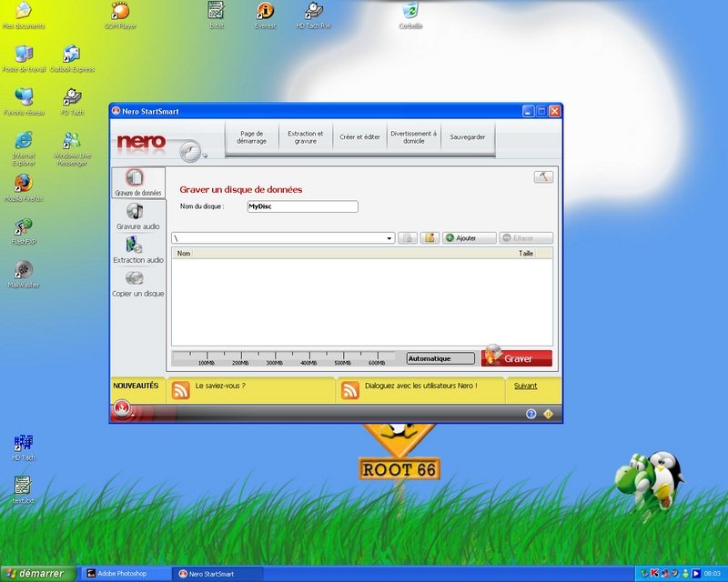
Task: Switch to Extraction et gravure tab
Action: point(306,137)
